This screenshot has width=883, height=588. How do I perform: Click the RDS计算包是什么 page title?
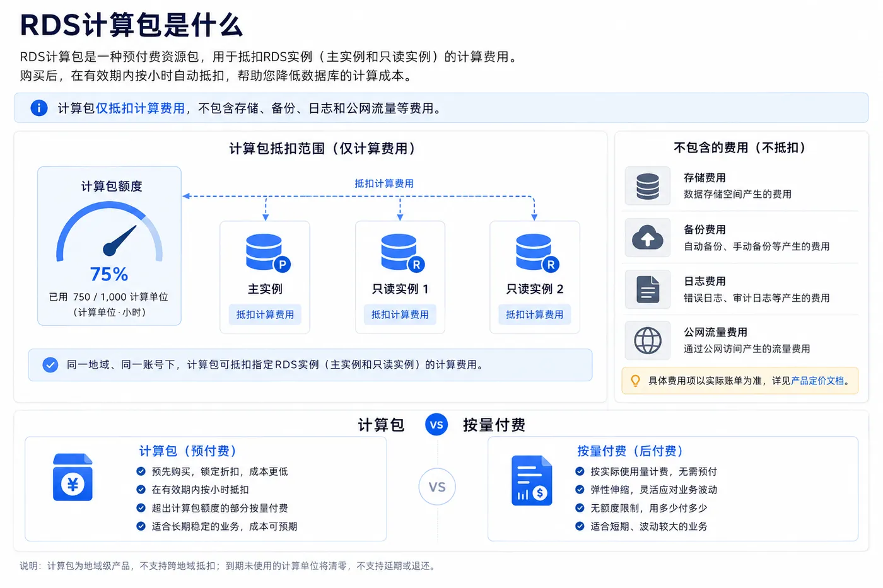131,25
